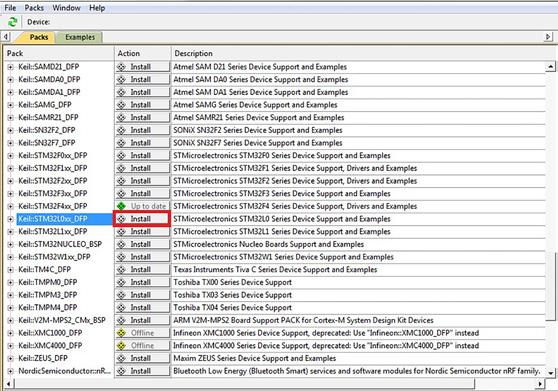Click the green refresh packs icon

(x=12, y=22)
